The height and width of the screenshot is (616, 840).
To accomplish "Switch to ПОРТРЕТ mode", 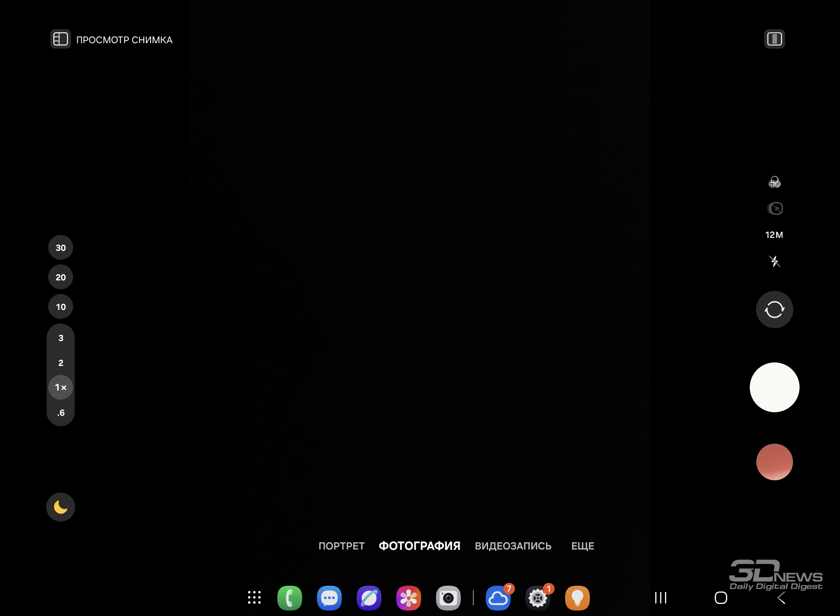I will point(341,546).
